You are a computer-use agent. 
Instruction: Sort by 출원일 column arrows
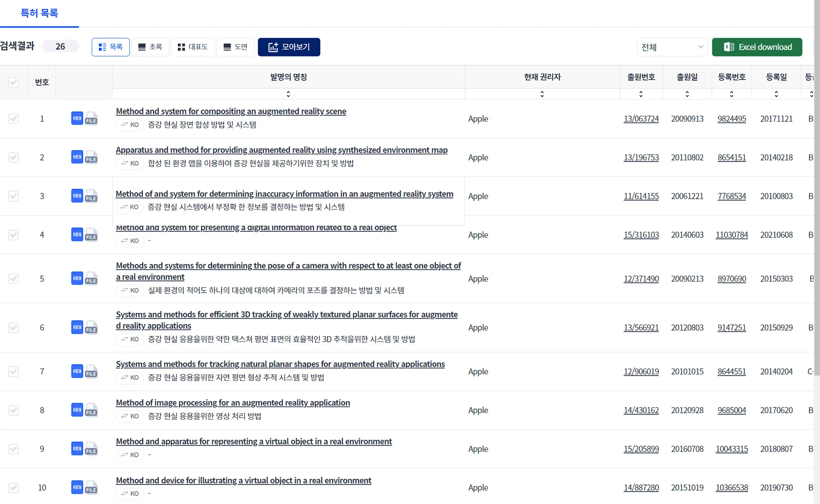coord(687,94)
